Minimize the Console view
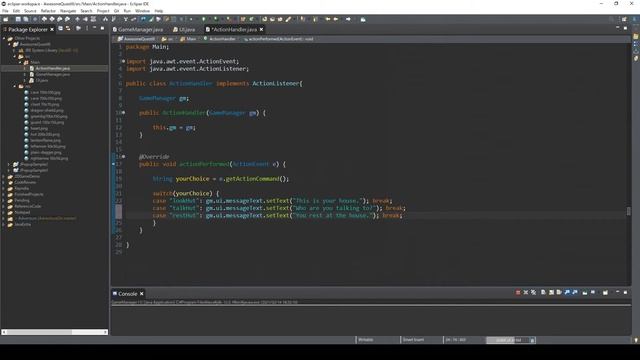The height and width of the screenshot is (360, 640). 618,292
